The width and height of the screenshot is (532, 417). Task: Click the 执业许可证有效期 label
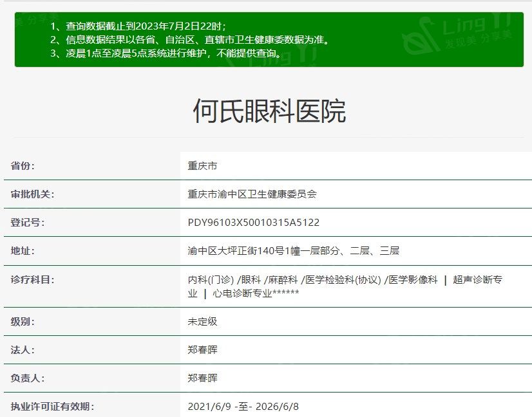click(52, 406)
